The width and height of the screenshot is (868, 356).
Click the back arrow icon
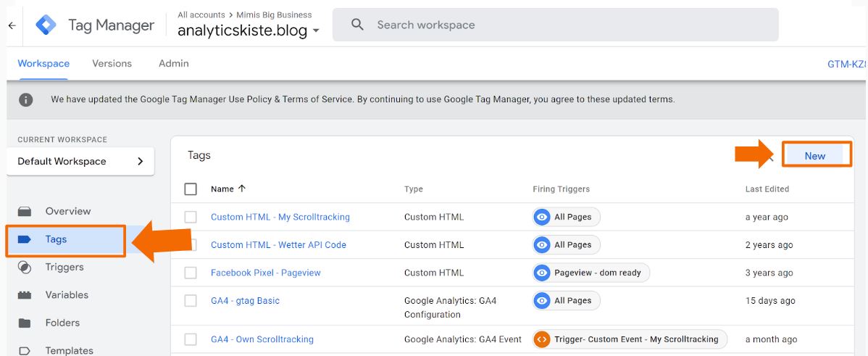12,25
